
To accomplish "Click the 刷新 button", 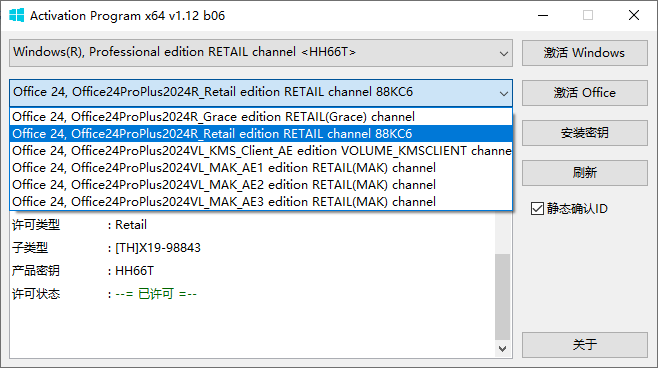I will [x=585, y=172].
